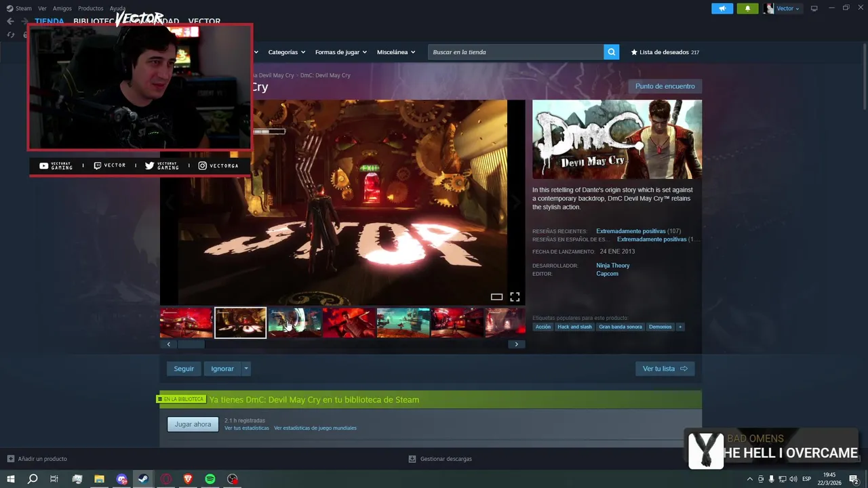This screenshot has height=488, width=868.
Task: Open the Ninja Theory developer link
Action: (613, 266)
